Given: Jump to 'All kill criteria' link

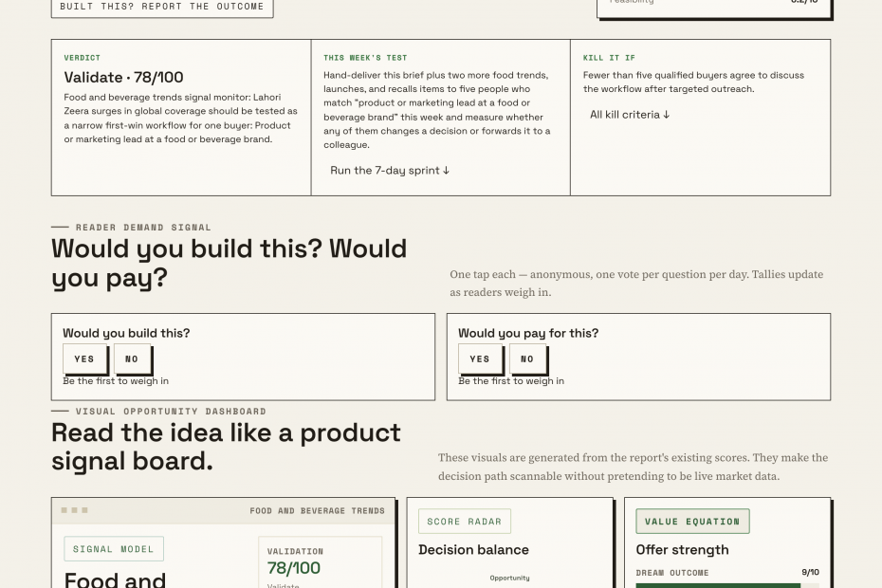Looking at the screenshot, I should [x=630, y=115].
